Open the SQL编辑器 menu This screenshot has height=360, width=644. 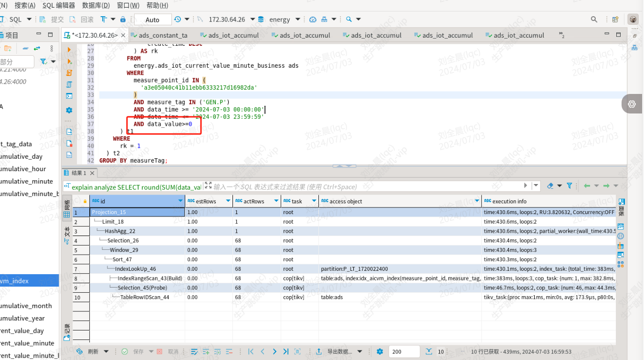coord(59,5)
